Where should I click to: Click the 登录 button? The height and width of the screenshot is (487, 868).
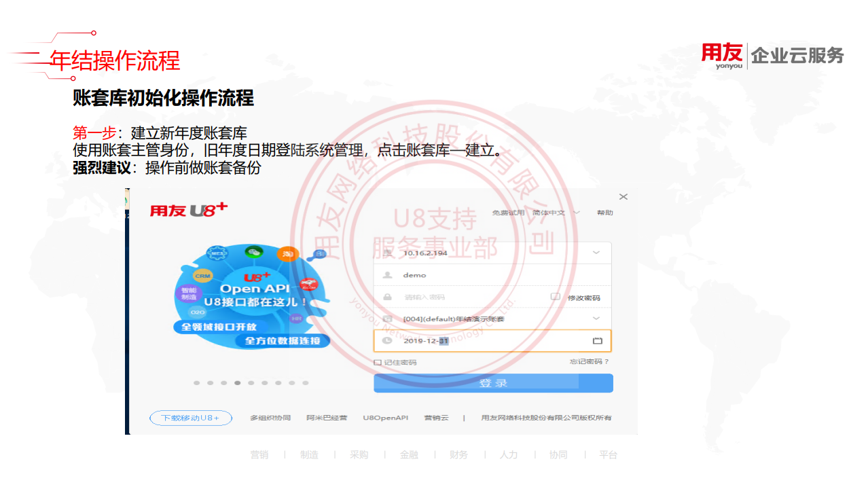(493, 383)
